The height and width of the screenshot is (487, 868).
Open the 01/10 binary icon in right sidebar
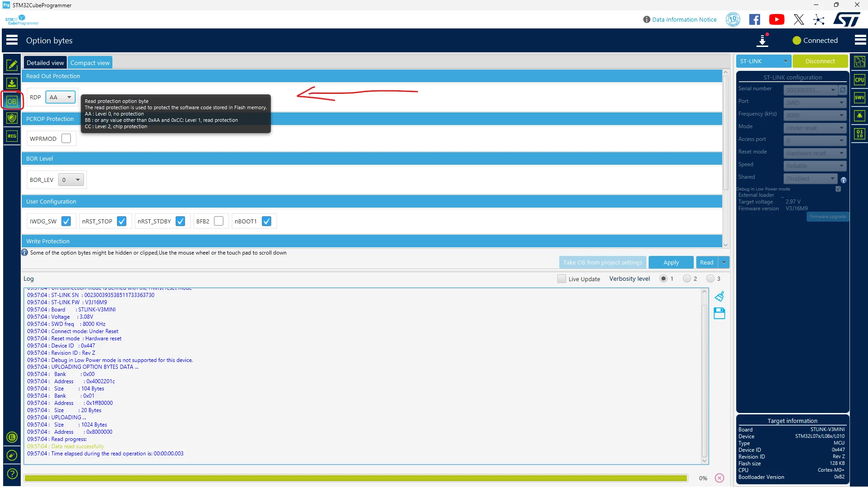click(859, 134)
